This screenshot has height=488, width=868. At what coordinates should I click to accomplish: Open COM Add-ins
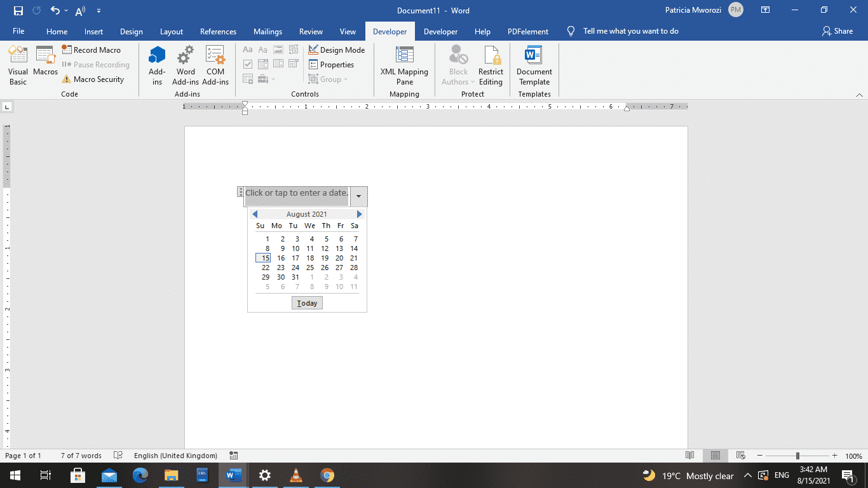[215, 64]
